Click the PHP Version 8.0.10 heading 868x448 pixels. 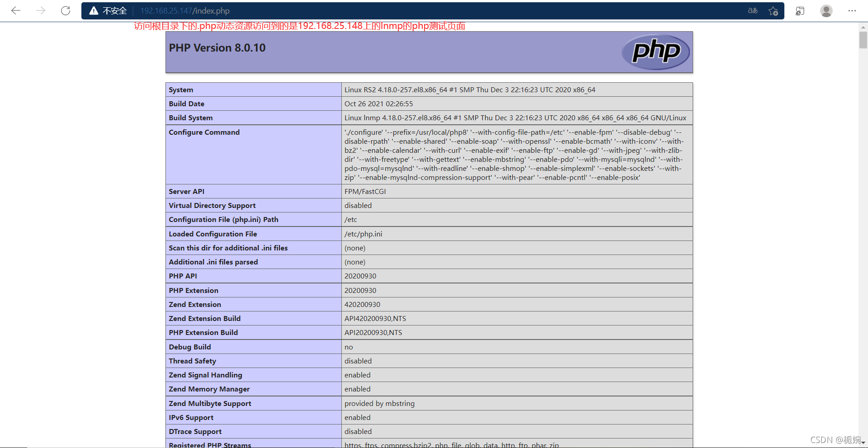point(217,48)
